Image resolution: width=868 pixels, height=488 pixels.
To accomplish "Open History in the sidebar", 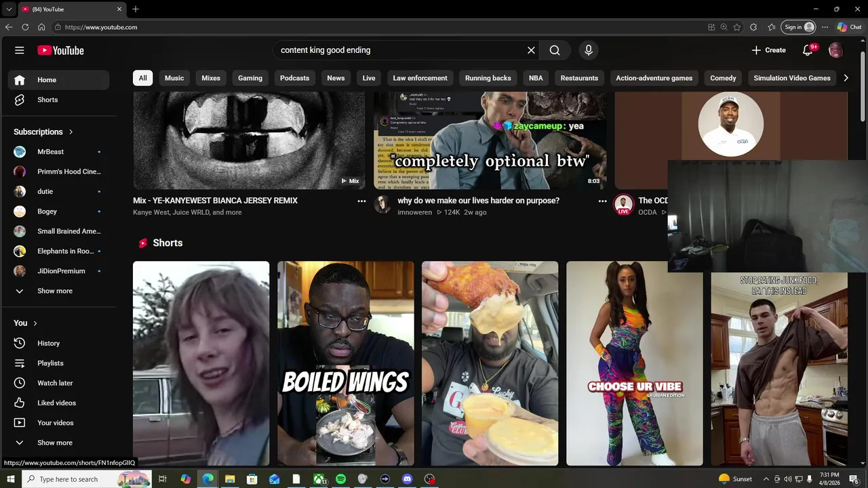I will pos(58,343).
